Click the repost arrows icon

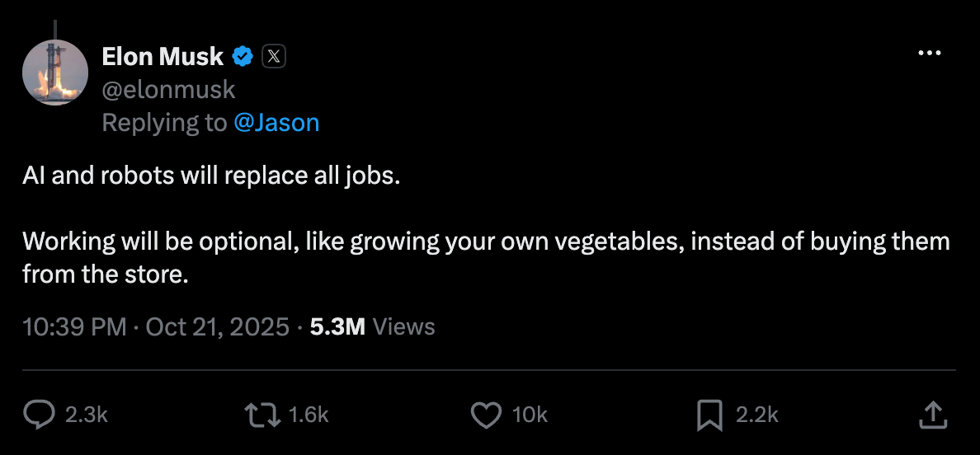click(x=263, y=415)
